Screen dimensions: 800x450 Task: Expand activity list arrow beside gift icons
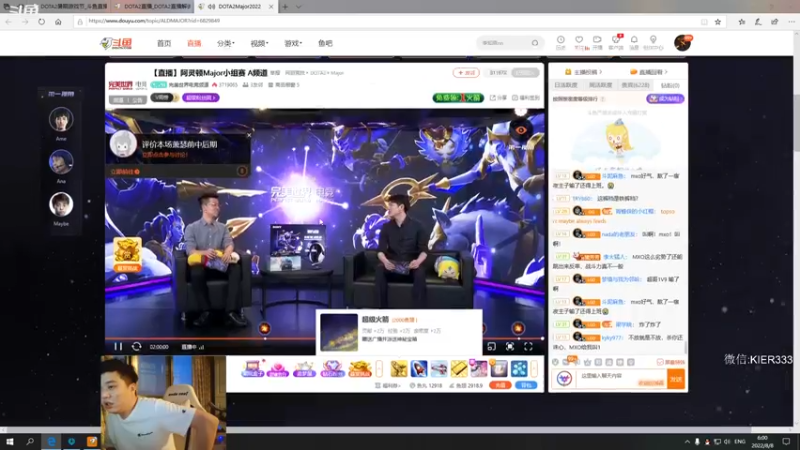point(379,368)
